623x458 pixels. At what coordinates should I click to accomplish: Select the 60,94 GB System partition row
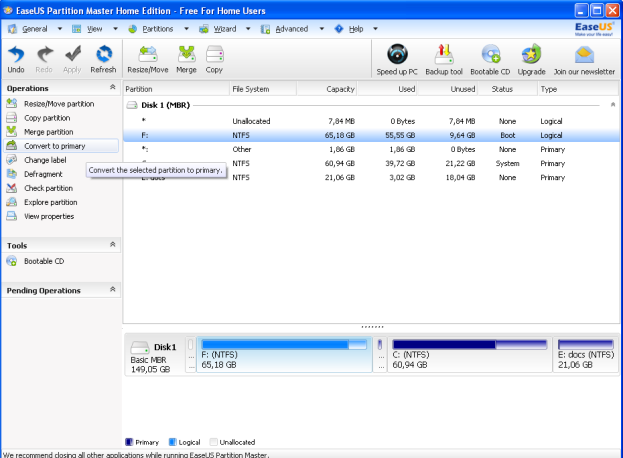click(x=371, y=164)
